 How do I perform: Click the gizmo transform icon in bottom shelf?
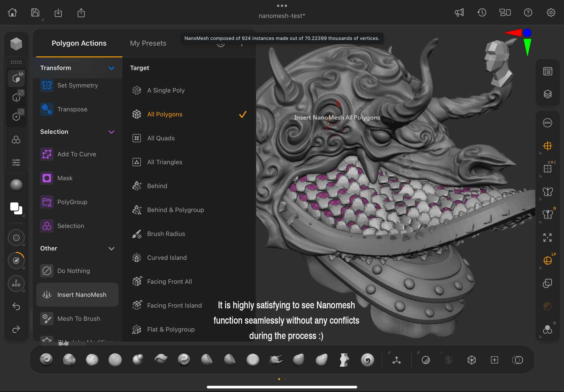point(396,360)
